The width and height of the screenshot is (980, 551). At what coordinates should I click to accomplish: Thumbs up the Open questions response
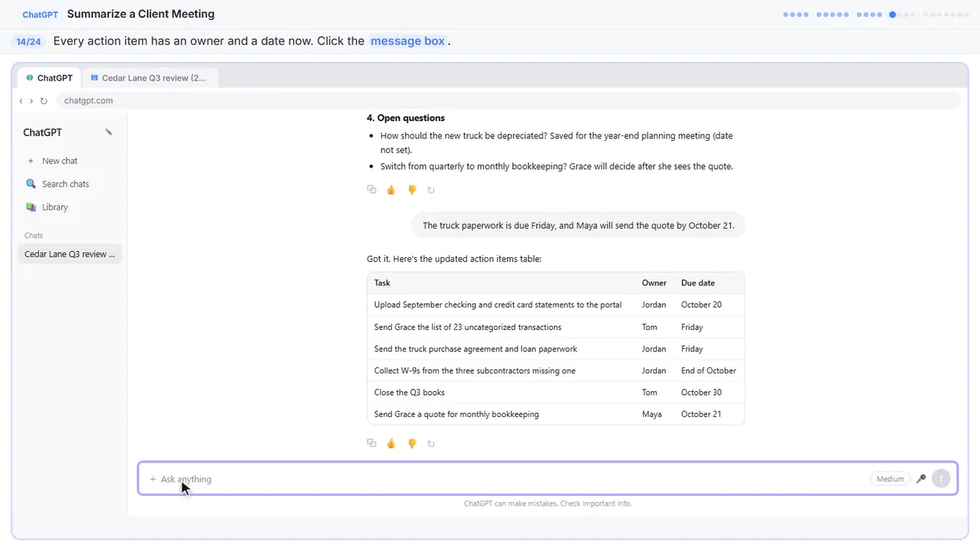[391, 190]
